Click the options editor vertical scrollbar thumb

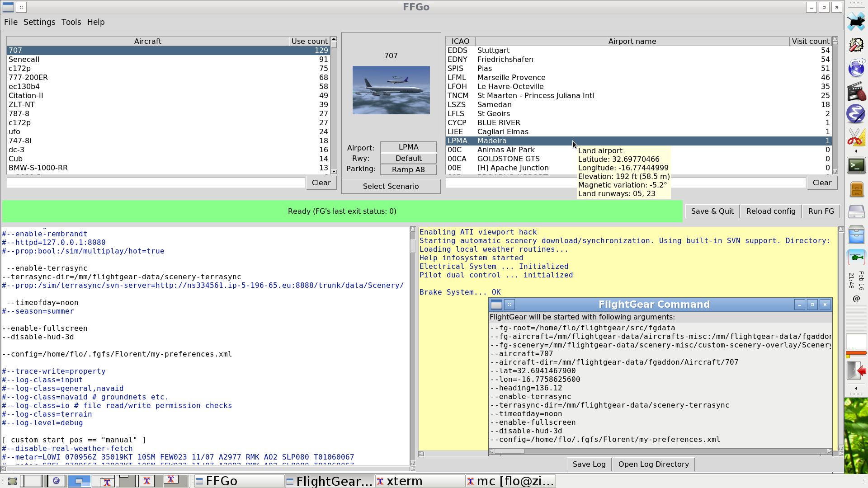coord(413,246)
